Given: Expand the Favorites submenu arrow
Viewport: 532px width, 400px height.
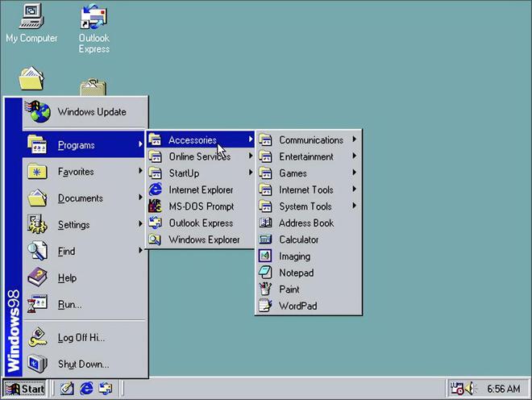Looking at the screenshot, I should pyautogui.click(x=140, y=171).
